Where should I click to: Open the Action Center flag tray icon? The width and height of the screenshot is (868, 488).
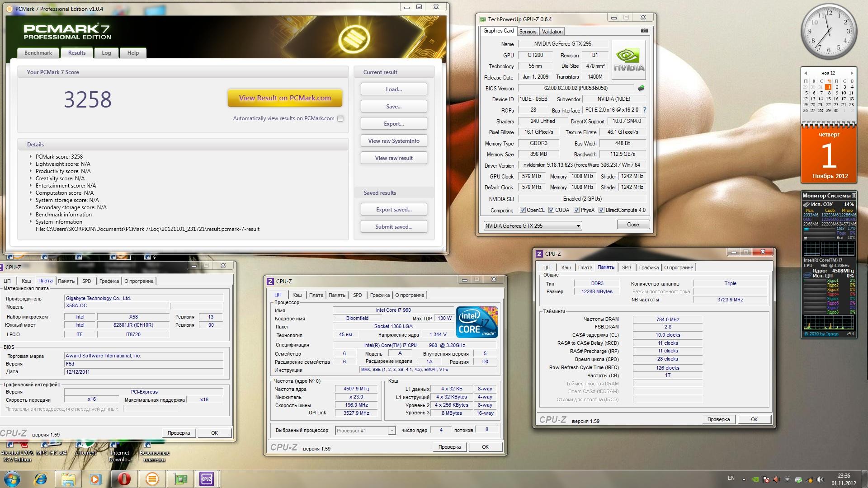click(765, 479)
